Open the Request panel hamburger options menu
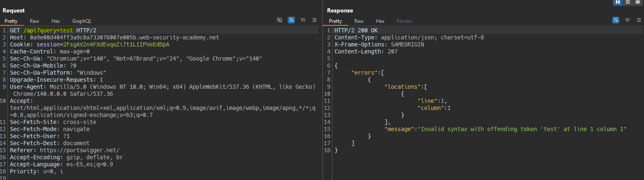644x180 pixels. [315, 20]
